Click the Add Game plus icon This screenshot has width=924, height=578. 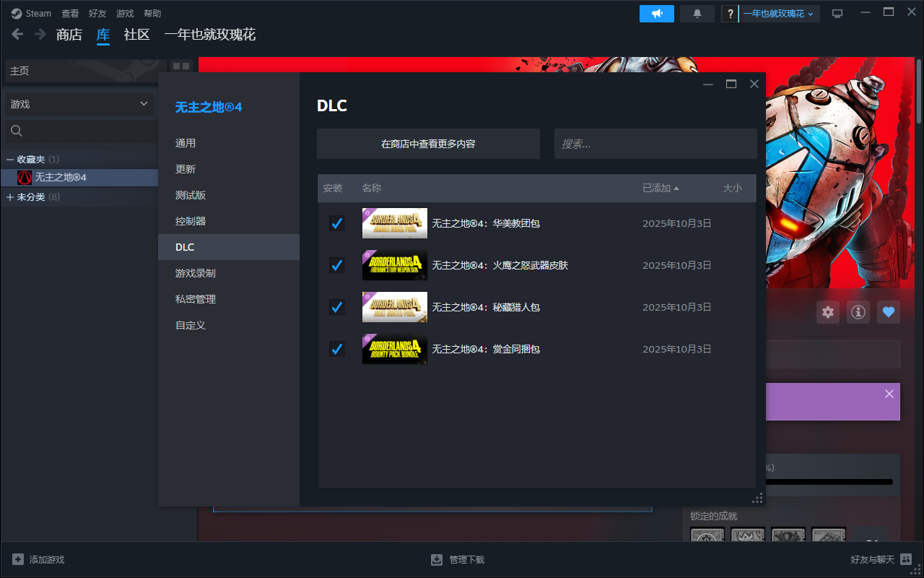[x=18, y=560]
